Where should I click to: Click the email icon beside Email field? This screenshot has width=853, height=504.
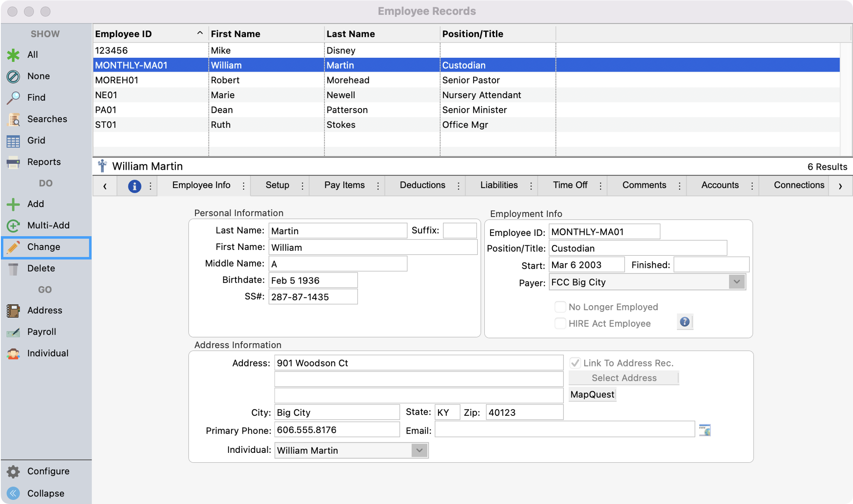point(704,430)
